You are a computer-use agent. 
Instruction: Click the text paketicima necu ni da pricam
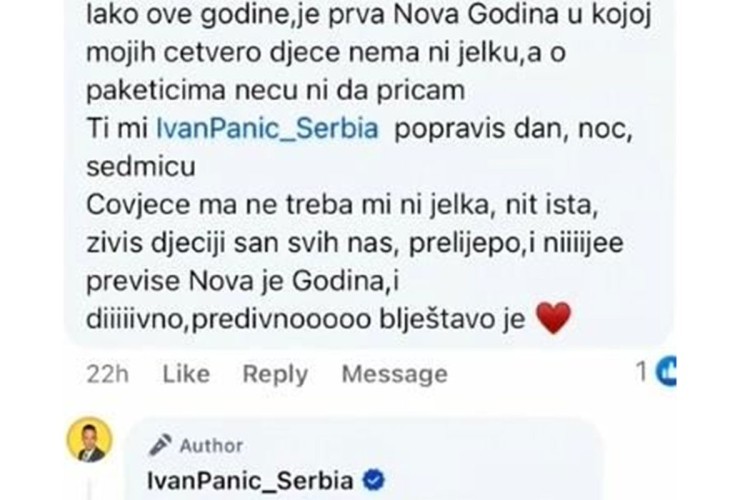tap(276, 91)
